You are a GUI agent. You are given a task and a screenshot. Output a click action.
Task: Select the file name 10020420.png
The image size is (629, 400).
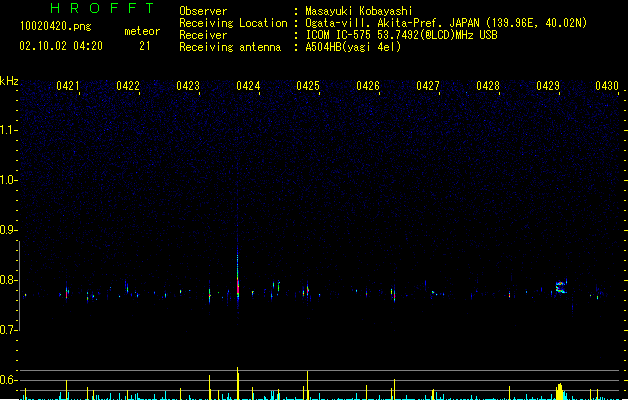(x=56, y=26)
